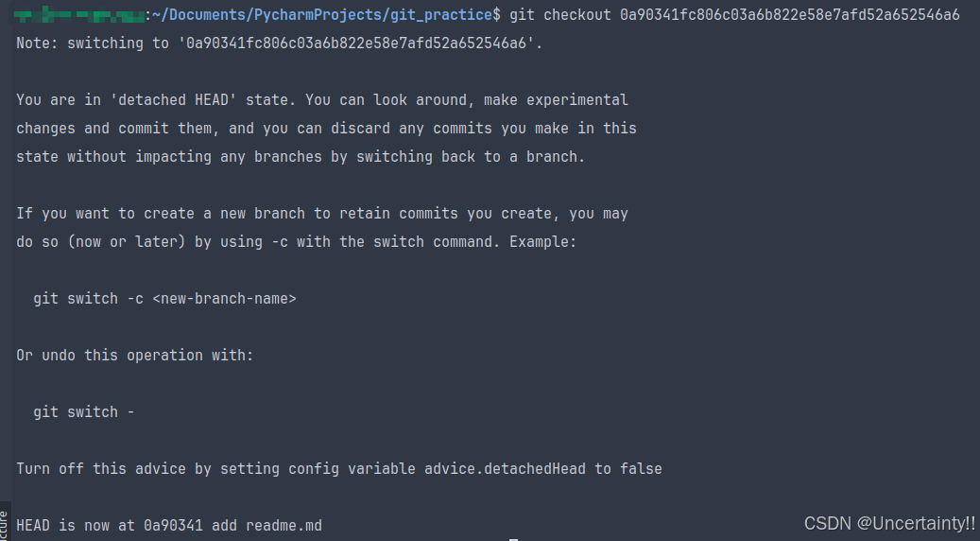Click the git_practice project path in the prompt
This screenshot has height=541, width=980.
322,14
